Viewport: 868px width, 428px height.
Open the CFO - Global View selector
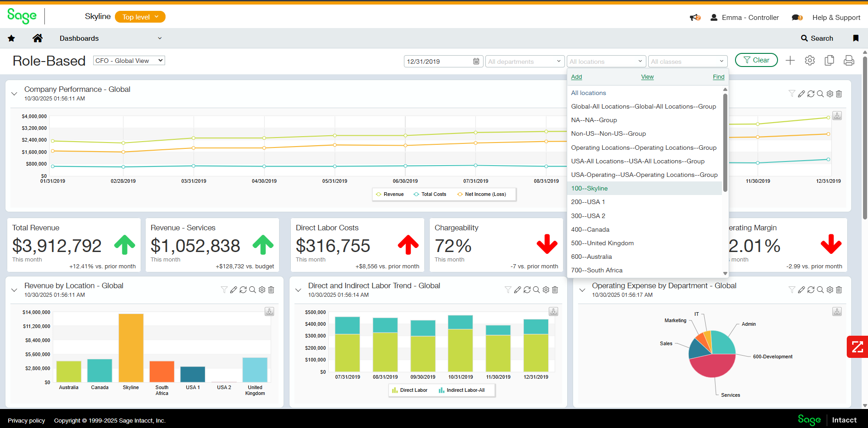(x=129, y=61)
